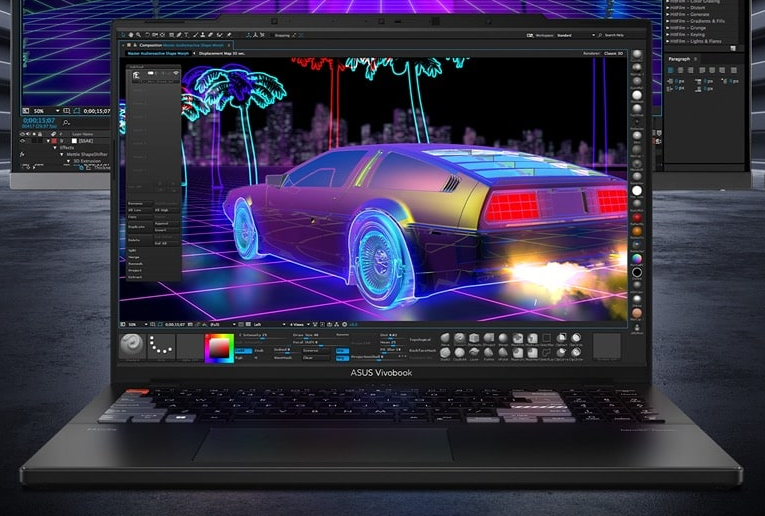Click the fx icon beside Mettle ShapeShifter

tap(22, 154)
